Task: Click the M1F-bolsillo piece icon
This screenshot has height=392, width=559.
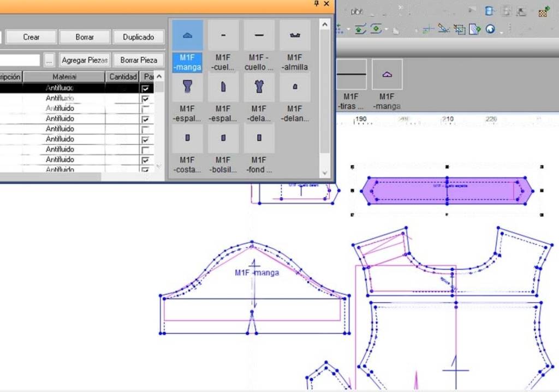Action: (x=223, y=139)
